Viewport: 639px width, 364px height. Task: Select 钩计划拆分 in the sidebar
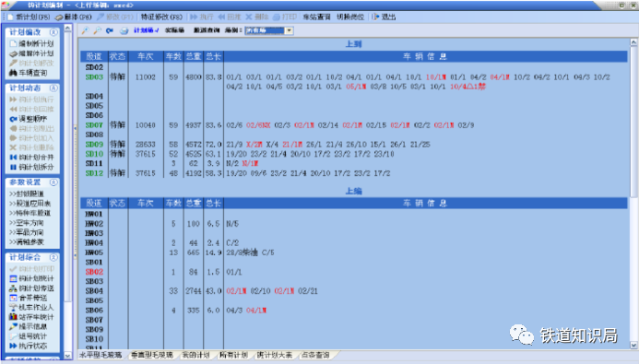tap(31, 167)
